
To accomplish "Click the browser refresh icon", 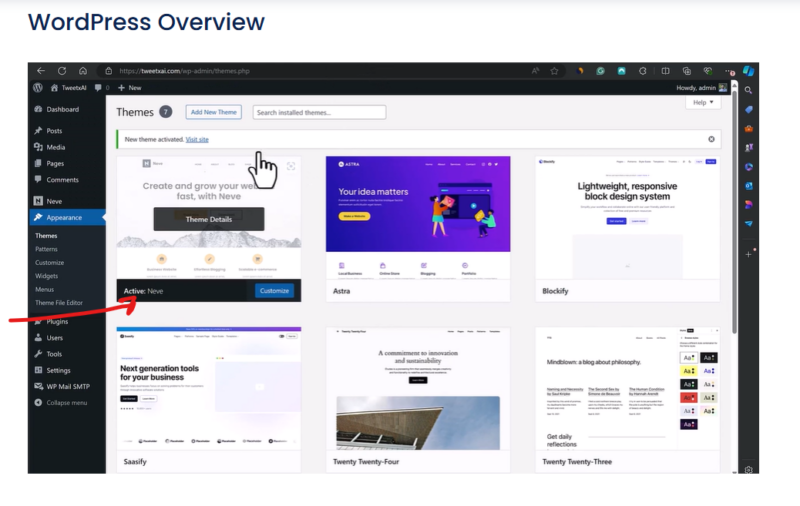I will pyautogui.click(x=62, y=71).
